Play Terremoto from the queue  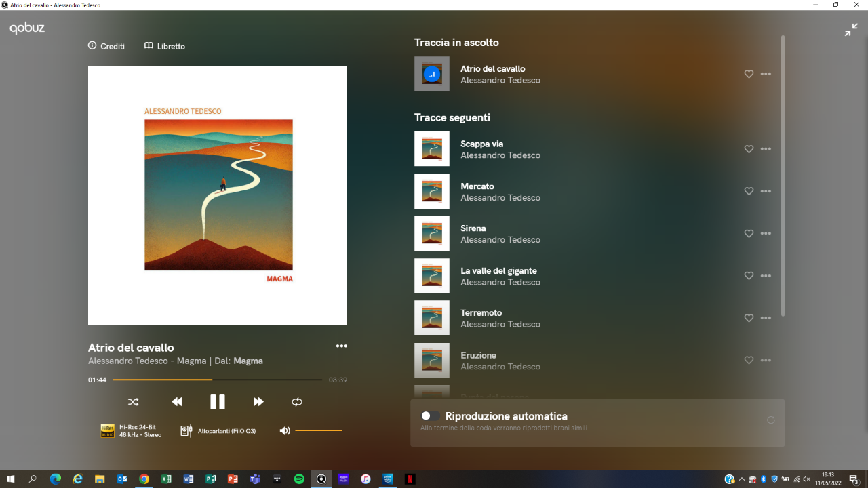pyautogui.click(x=481, y=313)
